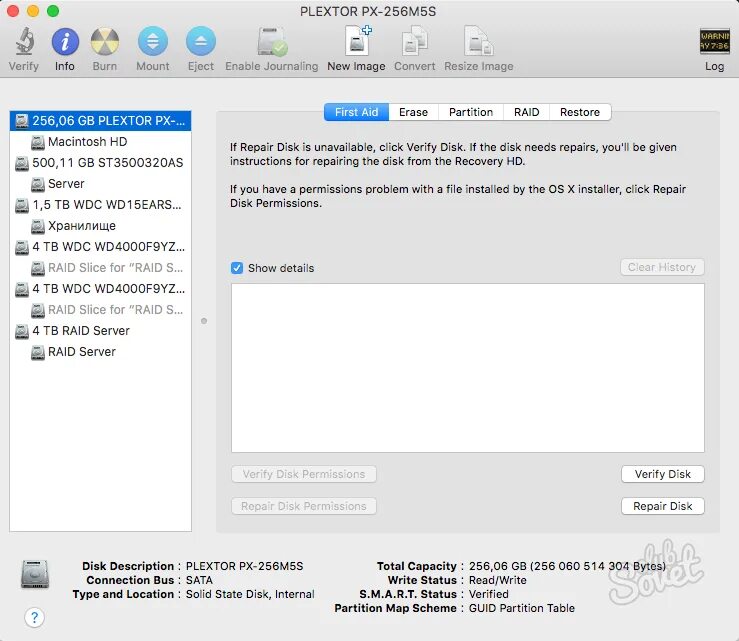The height and width of the screenshot is (641, 739).
Task: Switch to the Erase tab
Action: coord(413,112)
